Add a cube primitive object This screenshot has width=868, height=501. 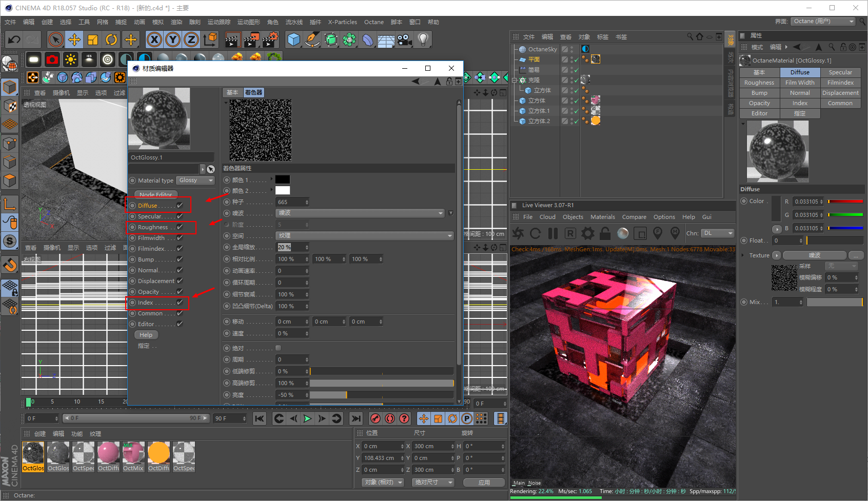pos(294,39)
